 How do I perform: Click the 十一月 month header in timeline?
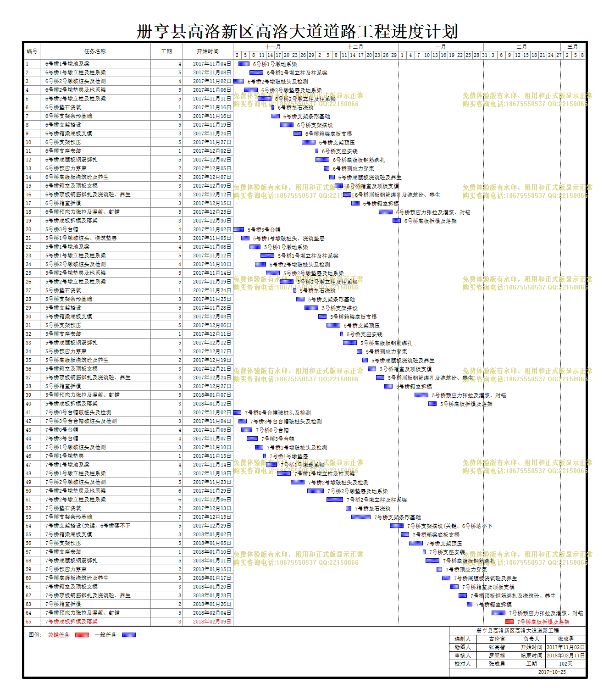(x=273, y=47)
